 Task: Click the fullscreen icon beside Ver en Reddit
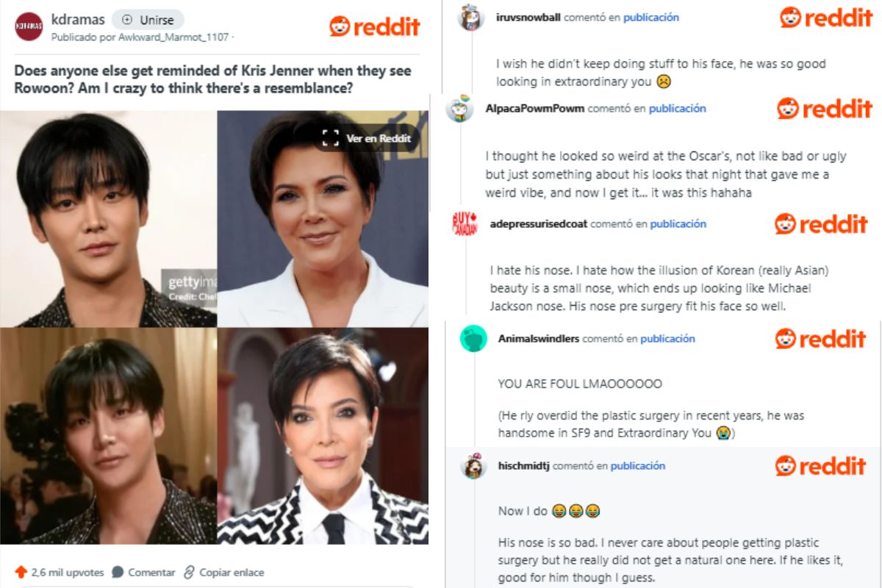click(x=331, y=137)
